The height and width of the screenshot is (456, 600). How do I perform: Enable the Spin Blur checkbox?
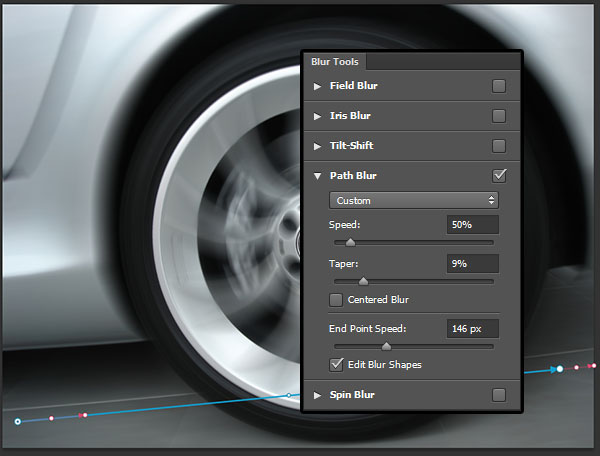click(499, 395)
